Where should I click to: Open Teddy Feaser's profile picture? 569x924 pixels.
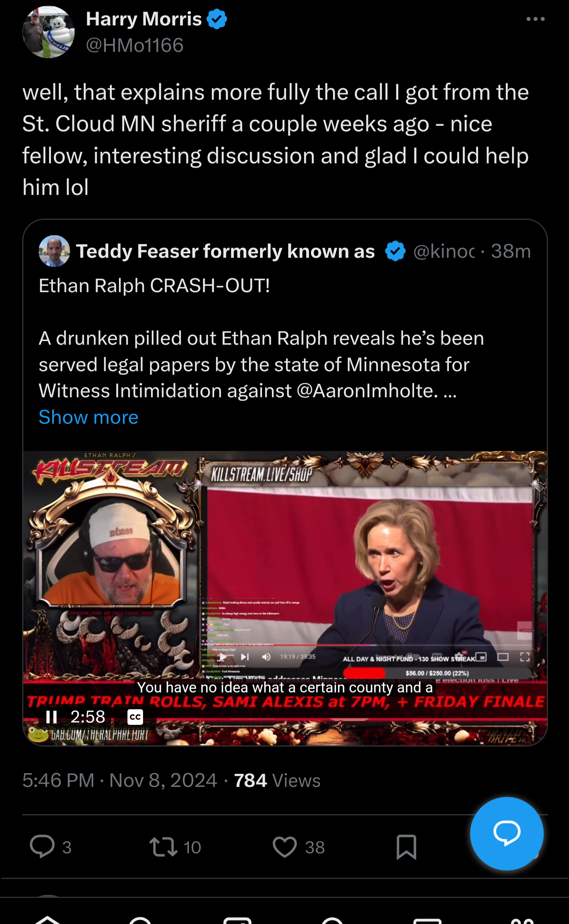click(54, 251)
